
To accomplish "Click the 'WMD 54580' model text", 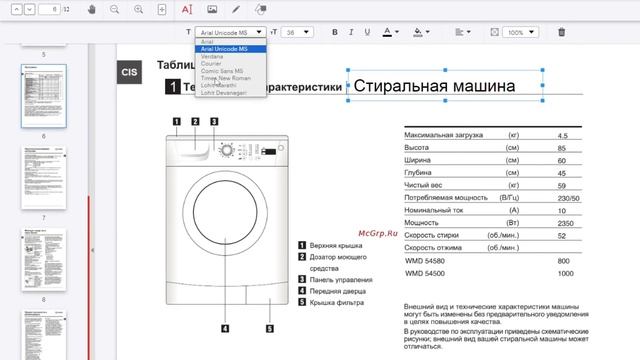I will click(425, 261).
